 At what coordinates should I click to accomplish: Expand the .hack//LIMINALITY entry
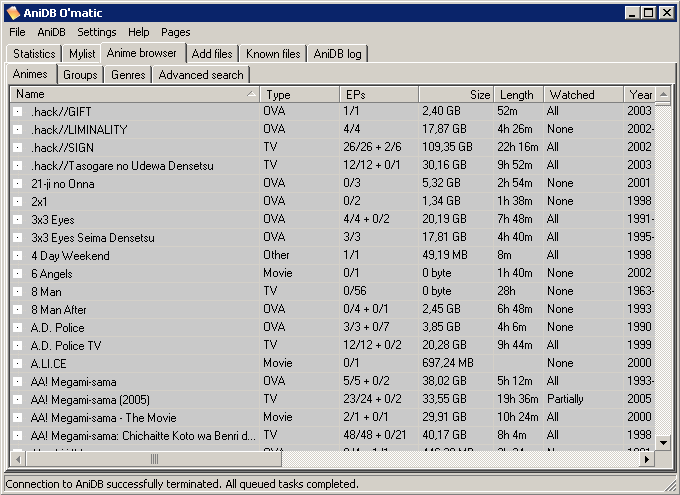click(17, 130)
